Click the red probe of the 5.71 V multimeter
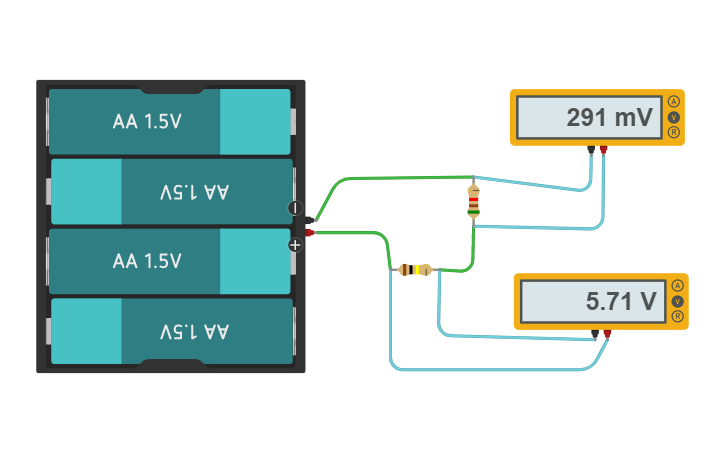This screenshot has height=453, width=725. pos(607,333)
